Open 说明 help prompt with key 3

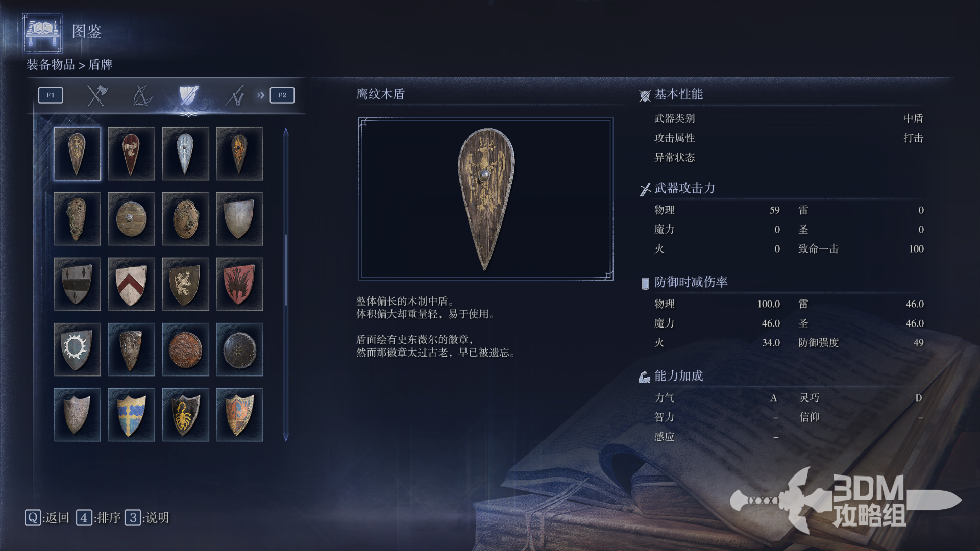coord(147,518)
